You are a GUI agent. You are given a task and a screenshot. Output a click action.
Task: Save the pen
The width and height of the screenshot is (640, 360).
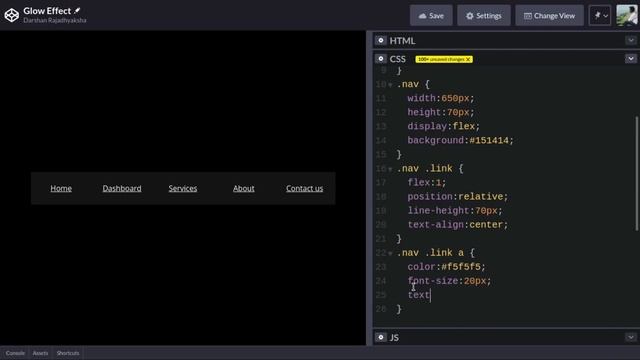[x=431, y=16]
